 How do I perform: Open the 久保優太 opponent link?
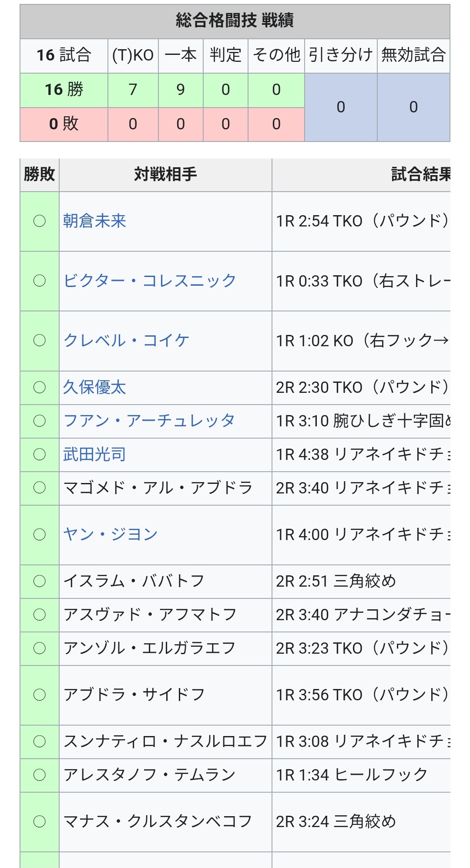[94, 388]
